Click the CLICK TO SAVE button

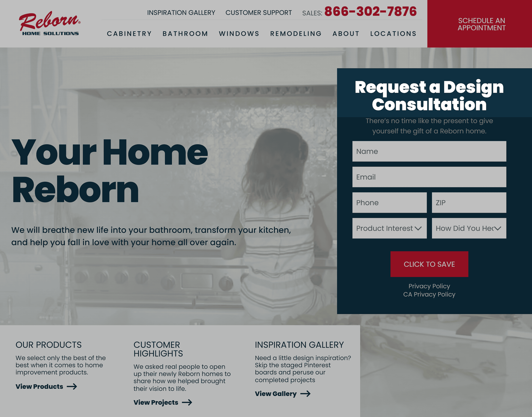point(429,264)
